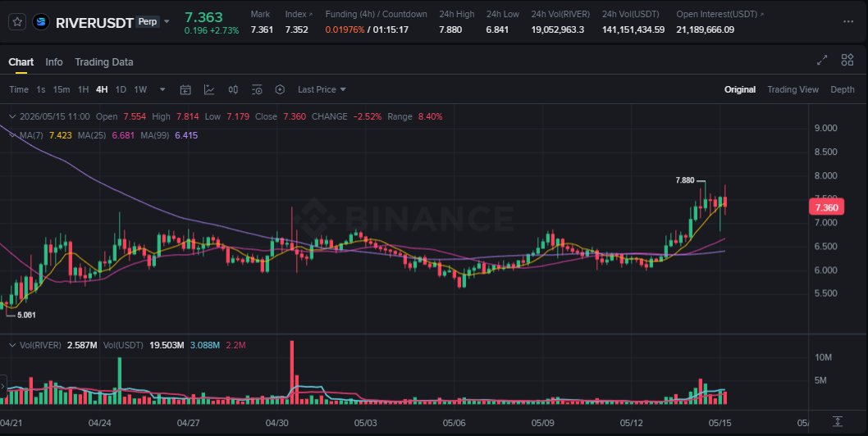Image resolution: width=868 pixels, height=436 pixels.
Task: Click the Range value 8.40%
Action: [430, 116]
